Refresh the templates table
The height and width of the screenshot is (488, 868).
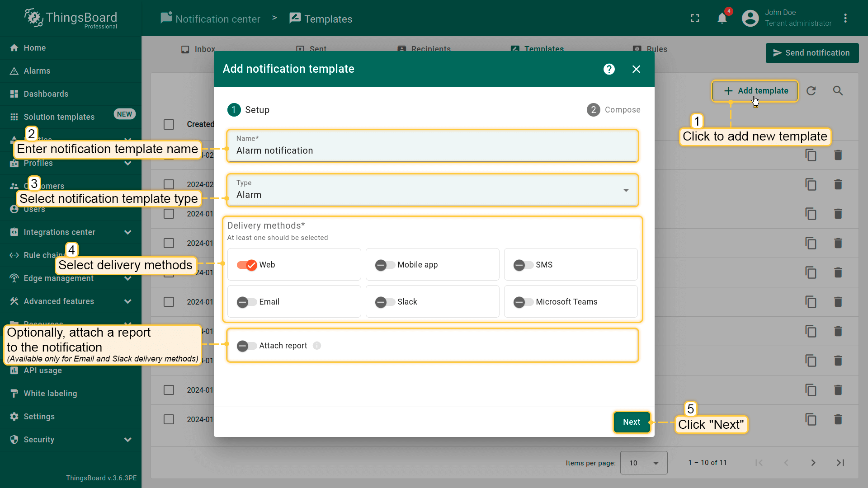[811, 91]
